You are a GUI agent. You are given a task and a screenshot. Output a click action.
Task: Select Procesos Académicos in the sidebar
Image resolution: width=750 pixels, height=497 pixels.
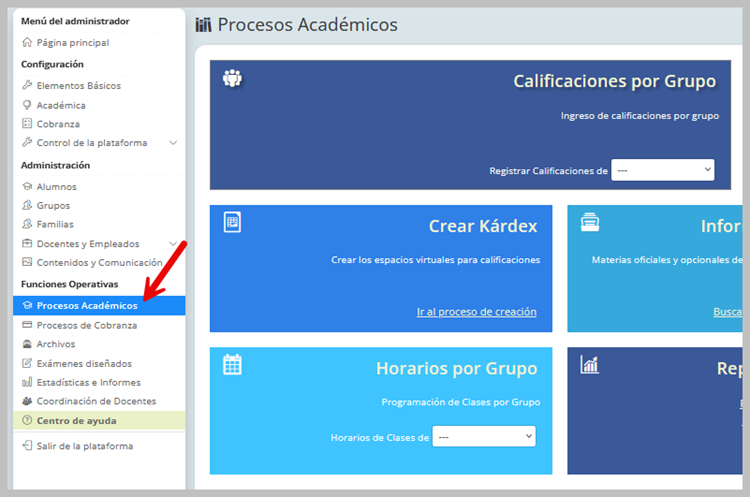tap(87, 306)
